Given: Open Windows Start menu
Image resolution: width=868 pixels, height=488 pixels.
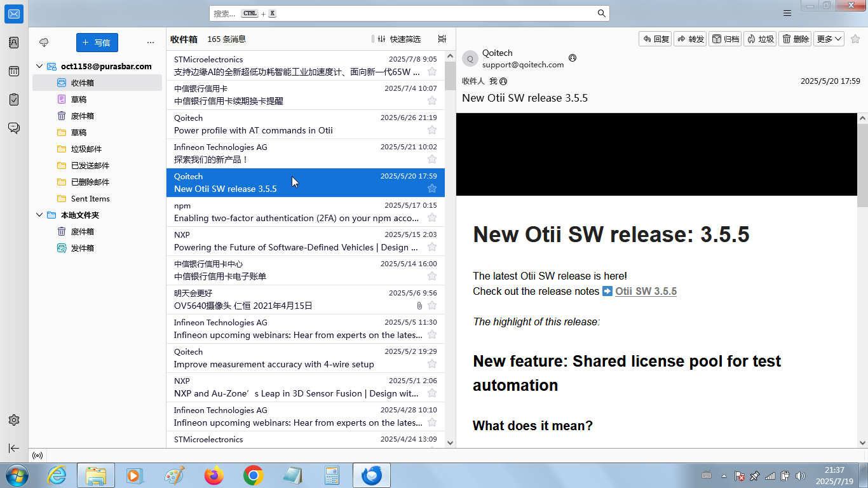Looking at the screenshot, I should pyautogui.click(x=16, y=475).
